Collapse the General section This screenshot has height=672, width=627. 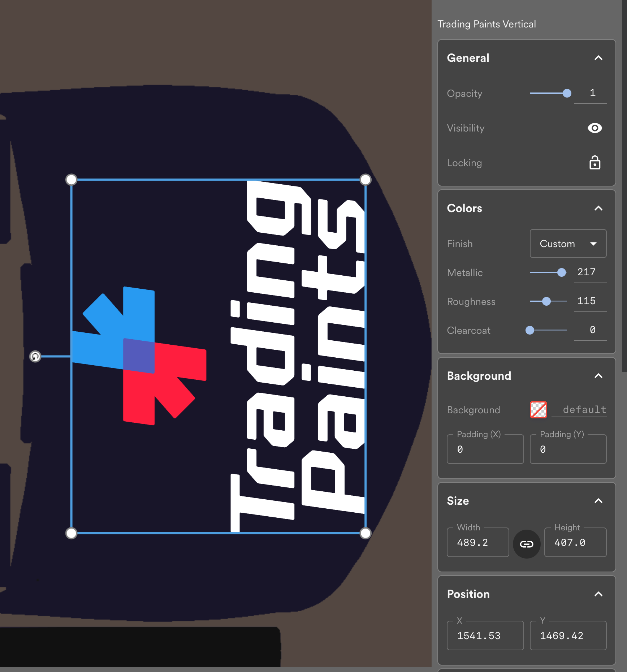pos(598,58)
